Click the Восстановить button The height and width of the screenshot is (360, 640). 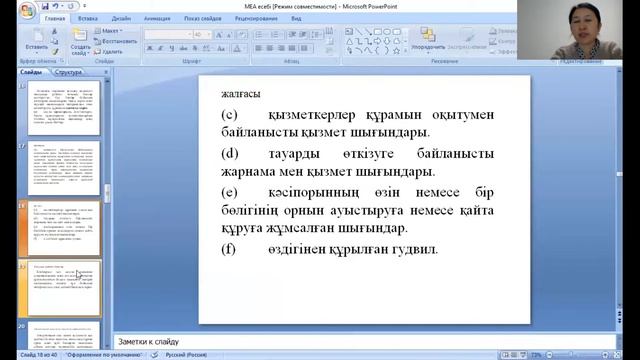click(x=116, y=41)
